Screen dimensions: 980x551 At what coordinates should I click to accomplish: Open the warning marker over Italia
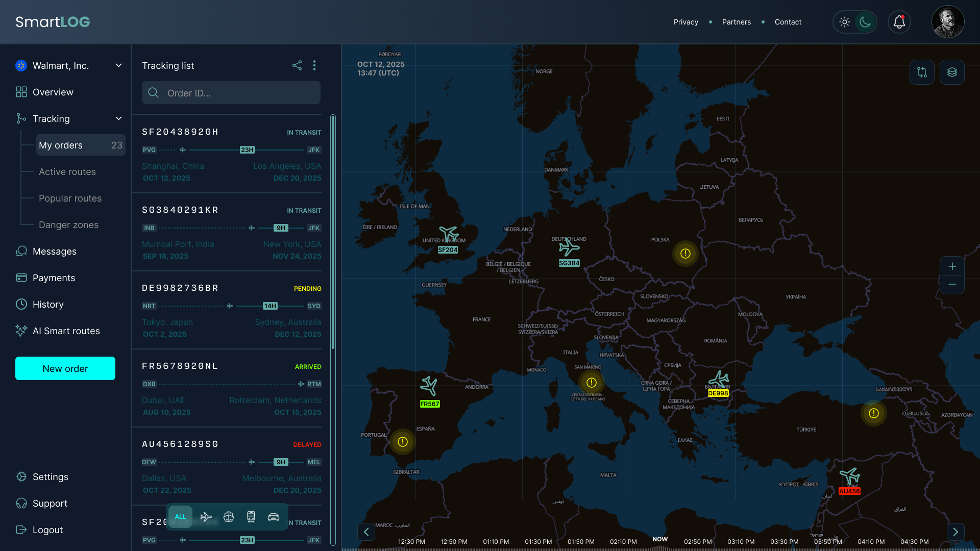[x=592, y=383]
